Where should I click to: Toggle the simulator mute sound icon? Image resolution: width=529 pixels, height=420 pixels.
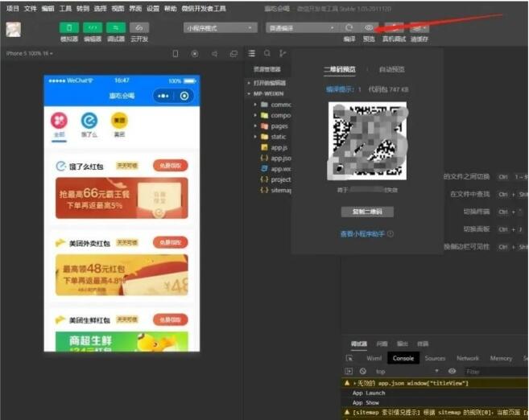click(214, 54)
